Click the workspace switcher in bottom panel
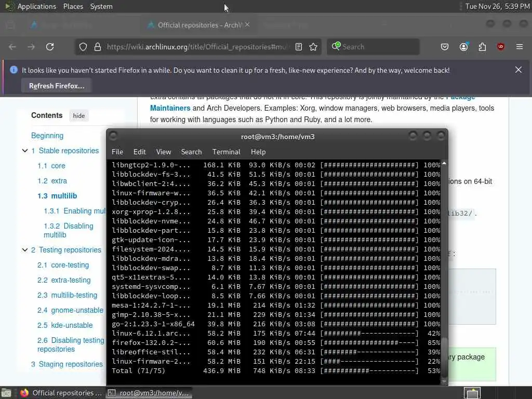This screenshot has width=532, height=399. 472,393
